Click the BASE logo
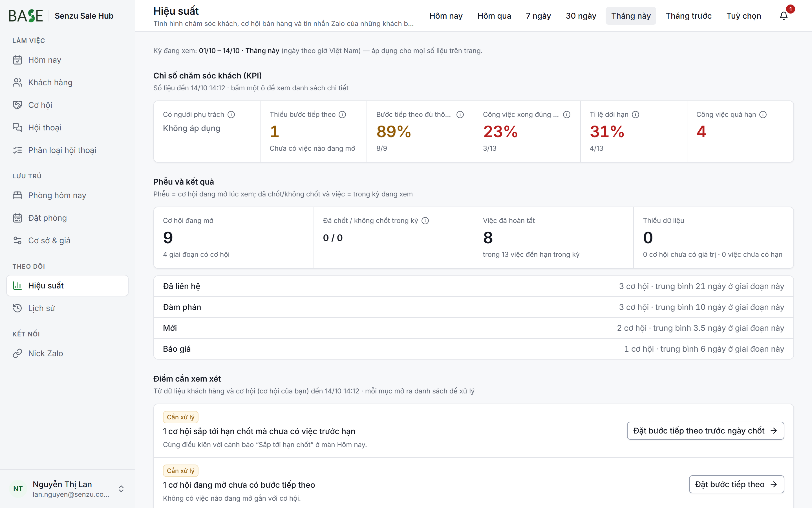Screen dimensions: 812x508 coord(26,16)
